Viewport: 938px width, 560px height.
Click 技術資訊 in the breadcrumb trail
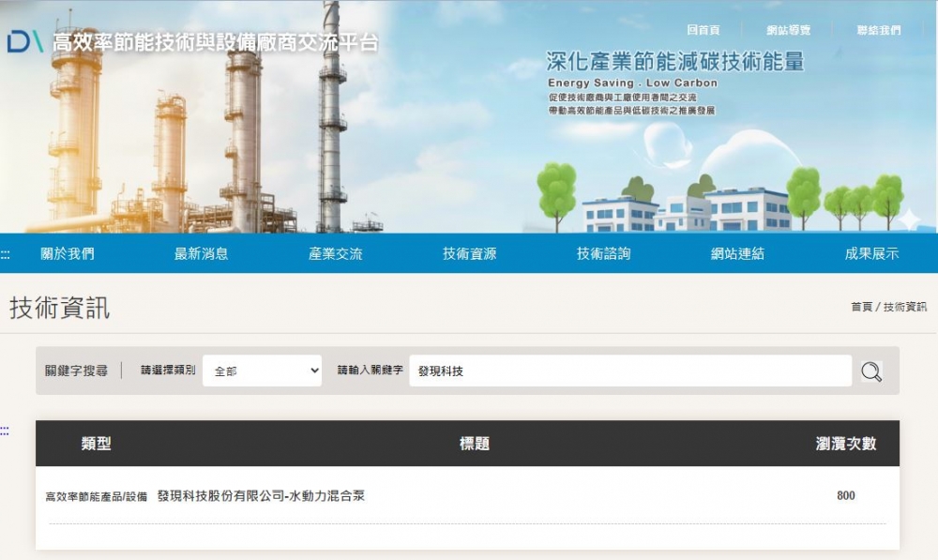point(904,307)
